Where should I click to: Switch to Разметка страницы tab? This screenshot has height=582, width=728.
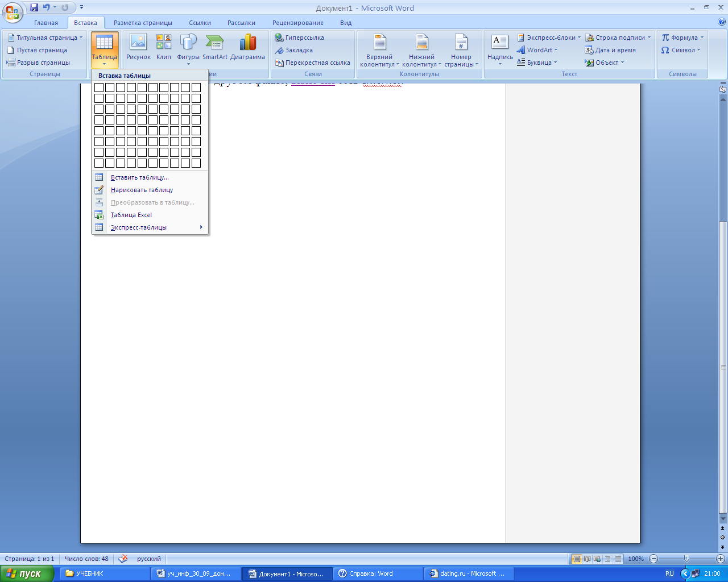(x=143, y=23)
